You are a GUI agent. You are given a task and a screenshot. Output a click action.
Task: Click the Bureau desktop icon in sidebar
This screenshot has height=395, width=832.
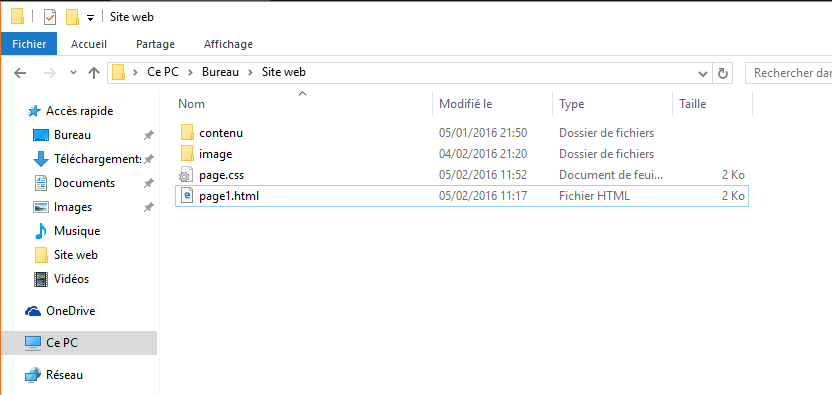tap(41, 135)
